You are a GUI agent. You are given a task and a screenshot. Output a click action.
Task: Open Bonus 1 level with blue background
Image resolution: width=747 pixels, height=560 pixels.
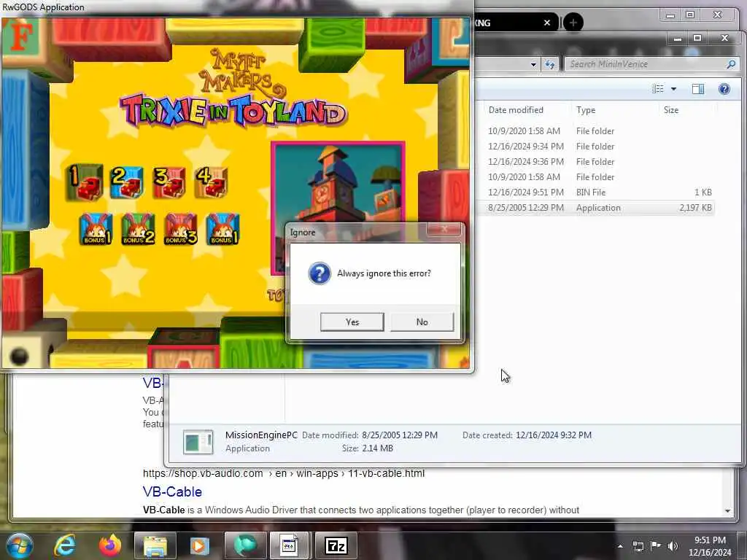click(96, 229)
